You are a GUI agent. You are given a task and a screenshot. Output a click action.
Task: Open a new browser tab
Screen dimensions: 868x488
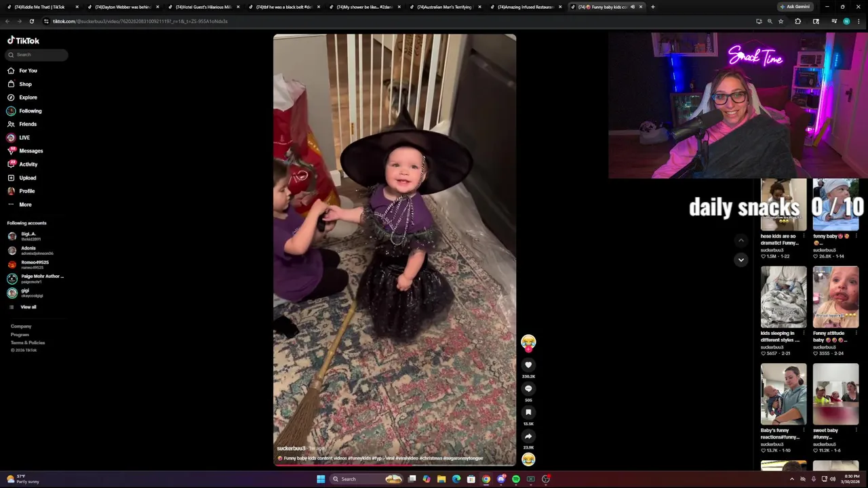click(652, 7)
